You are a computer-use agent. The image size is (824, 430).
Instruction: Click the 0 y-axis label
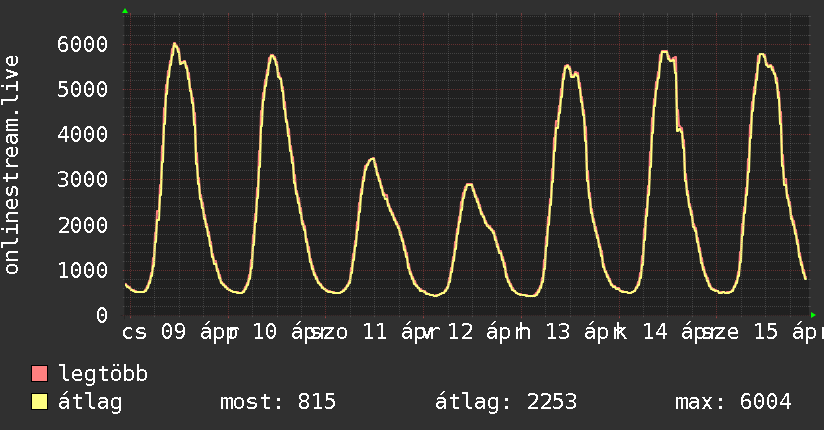pos(102,315)
